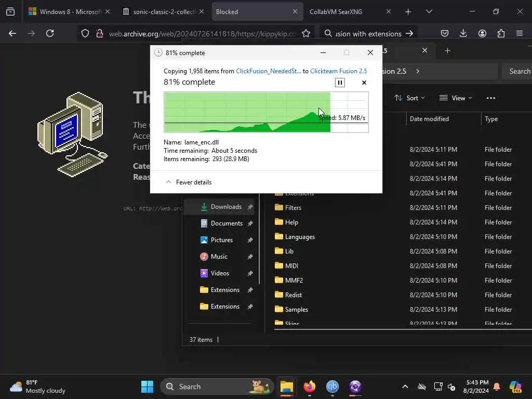Submit search with the arrow button
532x399 pixels.
click(x=409, y=34)
